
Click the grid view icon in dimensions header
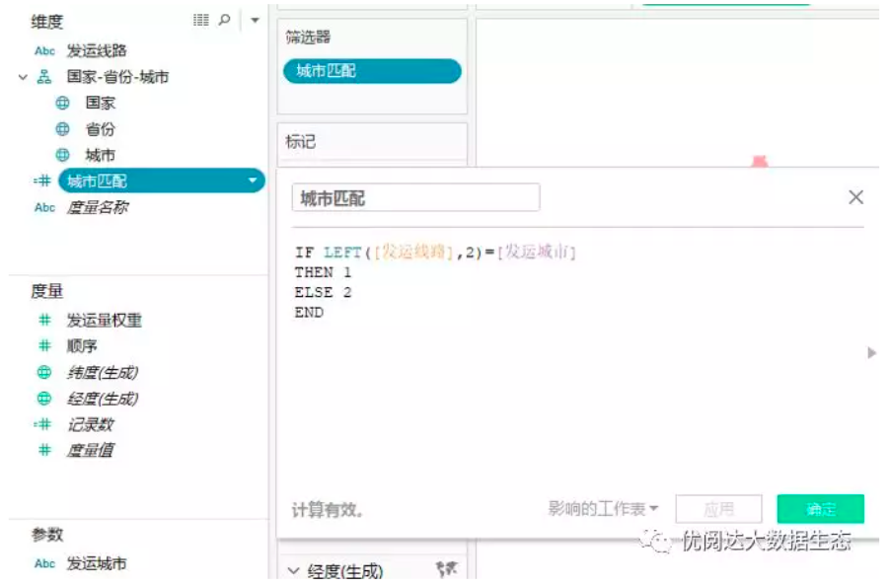(x=201, y=20)
